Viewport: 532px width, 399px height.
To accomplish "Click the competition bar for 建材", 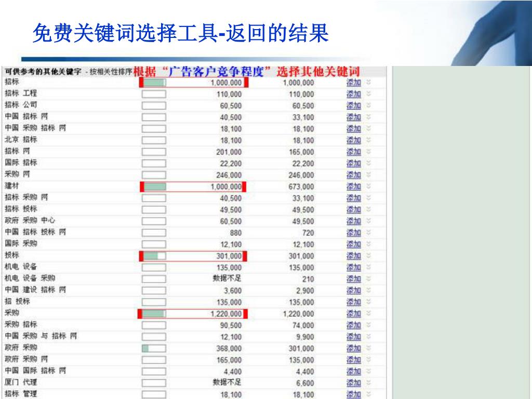I will tap(154, 187).
